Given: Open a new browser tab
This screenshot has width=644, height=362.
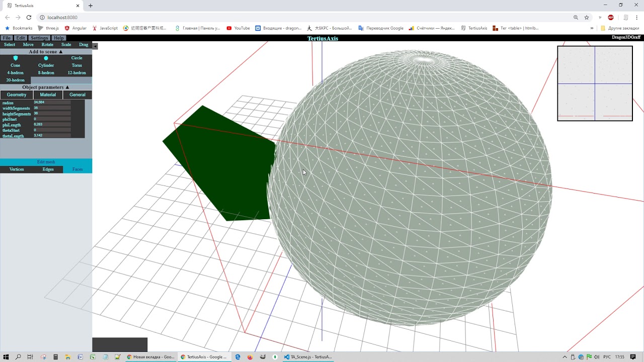Looking at the screenshot, I should [x=91, y=6].
